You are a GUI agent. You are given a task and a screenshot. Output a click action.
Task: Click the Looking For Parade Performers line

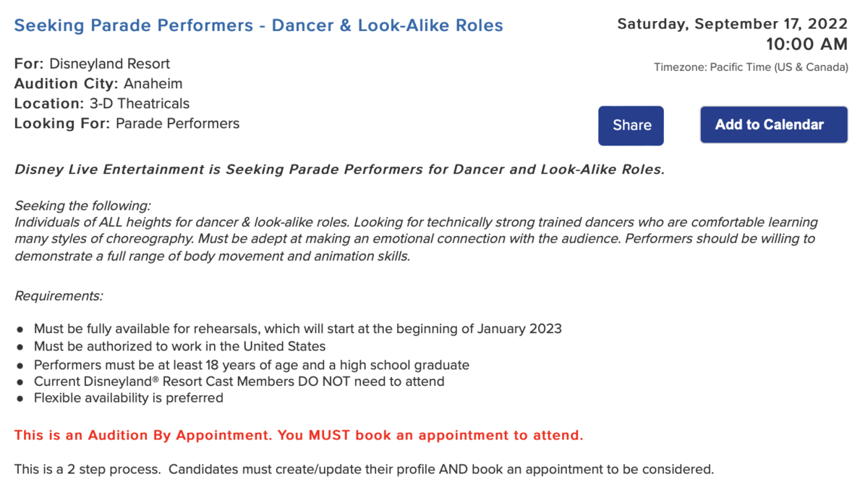point(127,124)
